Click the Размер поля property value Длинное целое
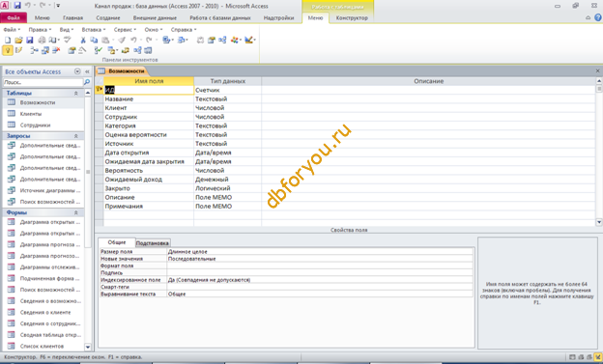The width and height of the screenshot is (603, 364). click(x=320, y=251)
